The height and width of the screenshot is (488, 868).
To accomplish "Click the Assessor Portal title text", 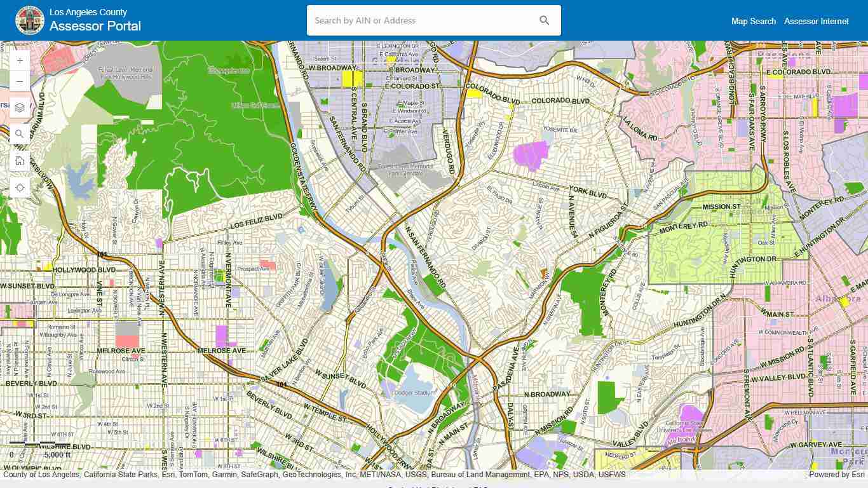I will coord(95,26).
